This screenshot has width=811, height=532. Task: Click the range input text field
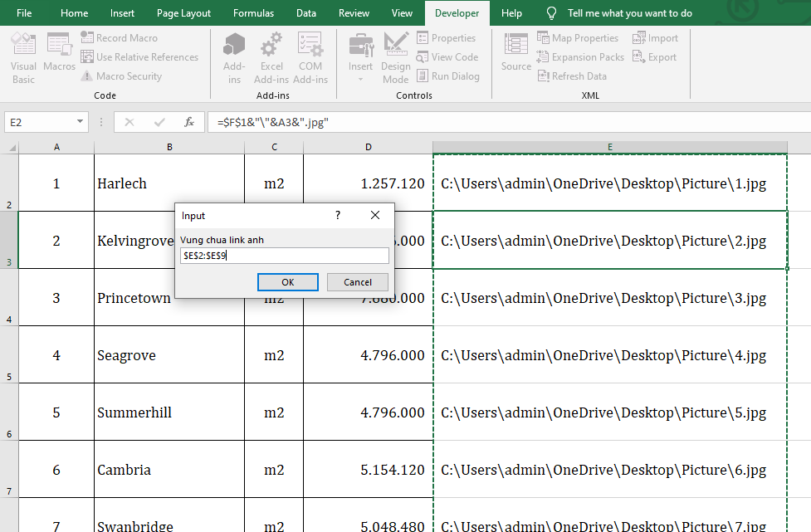point(284,256)
